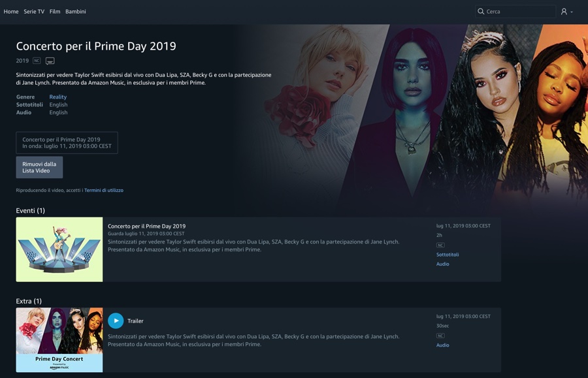The width and height of the screenshot is (588, 378).
Task: Expand the account dropdown arrow
Action: (572, 12)
